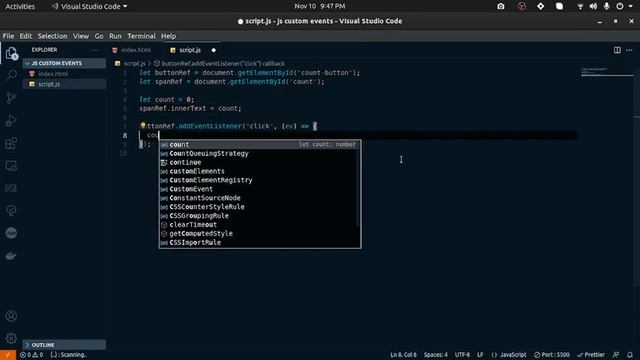Open the File menu
The height and width of the screenshot is (360, 640).
[x=8, y=36]
